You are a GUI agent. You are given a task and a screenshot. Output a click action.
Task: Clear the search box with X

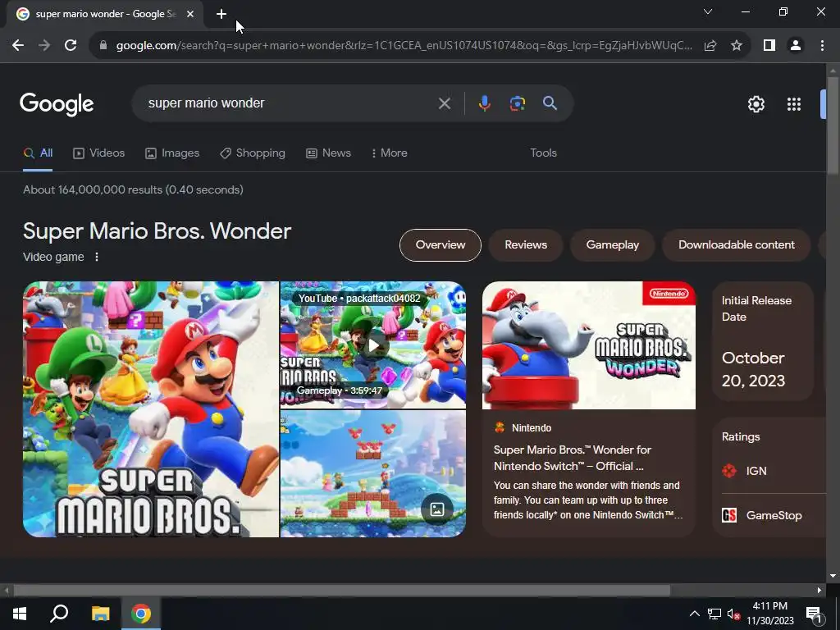444,103
